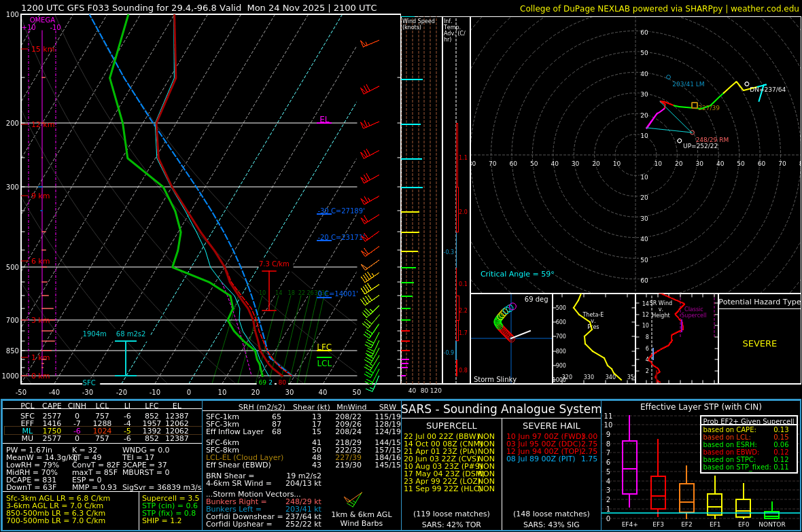
Task: Select the Sfc-3km AGL LR = 6.8 C/km line
Action: click(x=58, y=498)
